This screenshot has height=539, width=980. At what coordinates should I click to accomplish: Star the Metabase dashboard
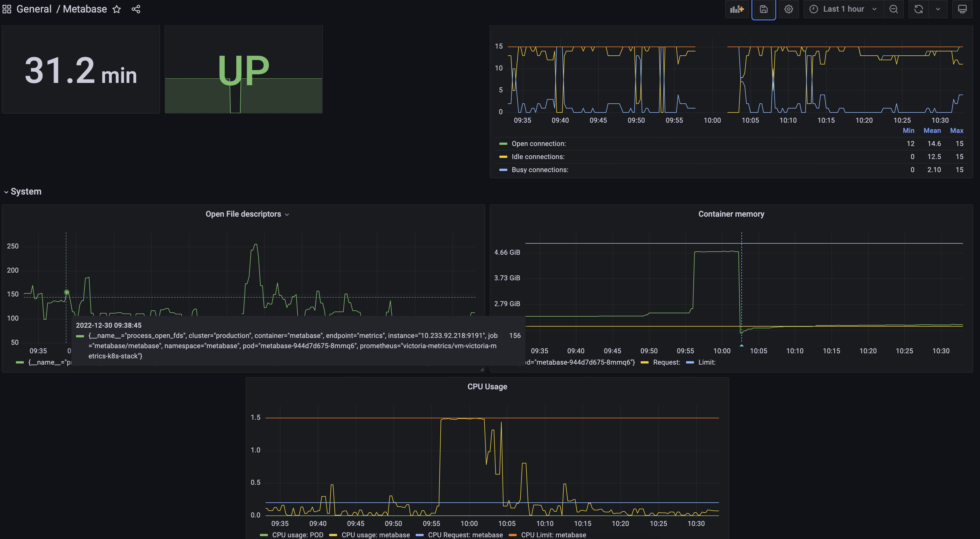(116, 9)
